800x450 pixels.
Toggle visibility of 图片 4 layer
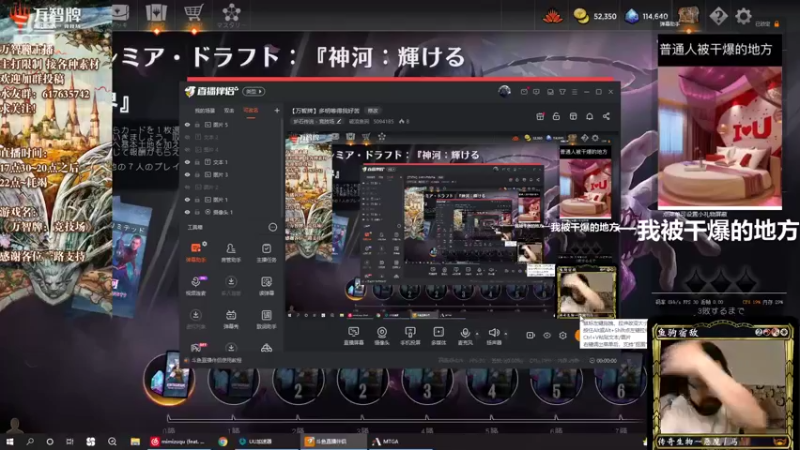(x=187, y=149)
